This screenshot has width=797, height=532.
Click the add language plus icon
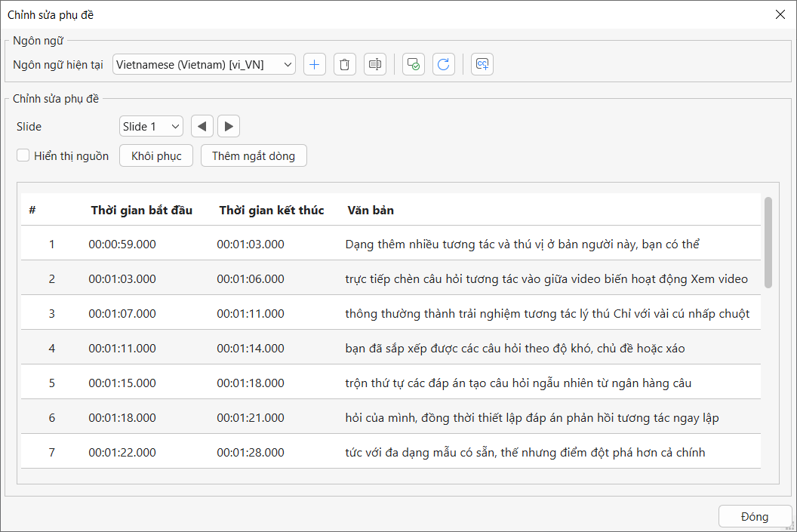tap(315, 65)
